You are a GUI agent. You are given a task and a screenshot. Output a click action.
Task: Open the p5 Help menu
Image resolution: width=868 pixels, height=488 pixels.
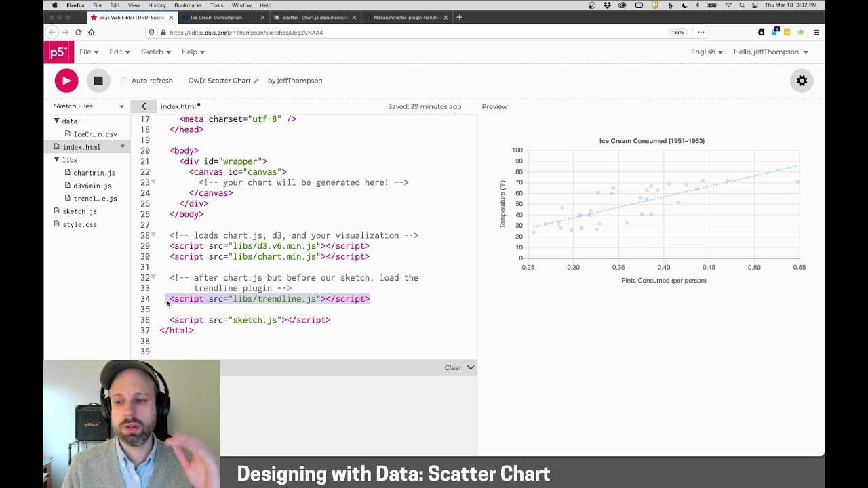193,52
